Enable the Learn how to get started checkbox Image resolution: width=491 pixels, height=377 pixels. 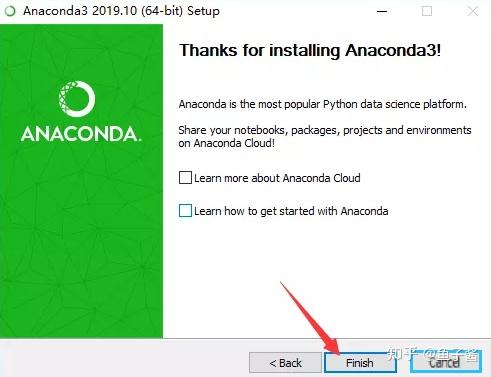(x=185, y=211)
